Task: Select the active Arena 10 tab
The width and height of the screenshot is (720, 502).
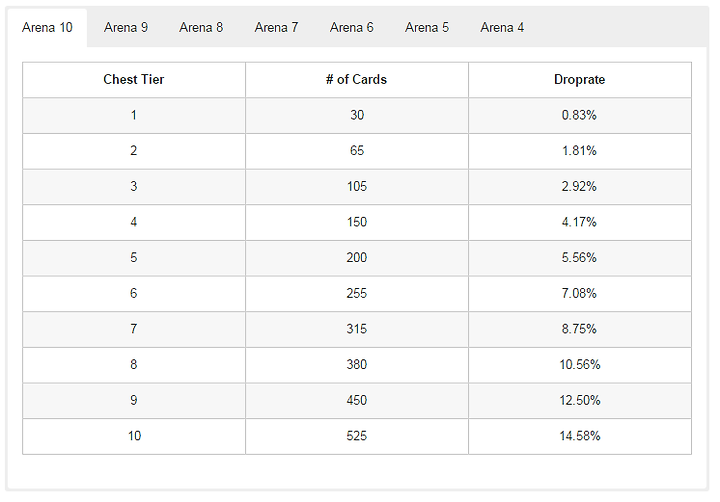Action: (47, 27)
